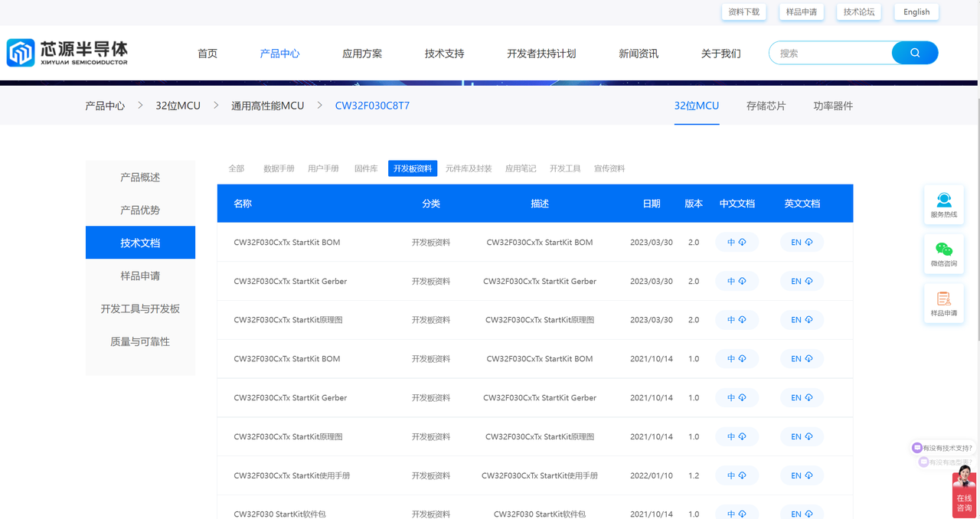The height and width of the screenshot is (519, 980).
Task: Open 开发工具与开发板 in left sidebar
Action: [x=140, y=308]
